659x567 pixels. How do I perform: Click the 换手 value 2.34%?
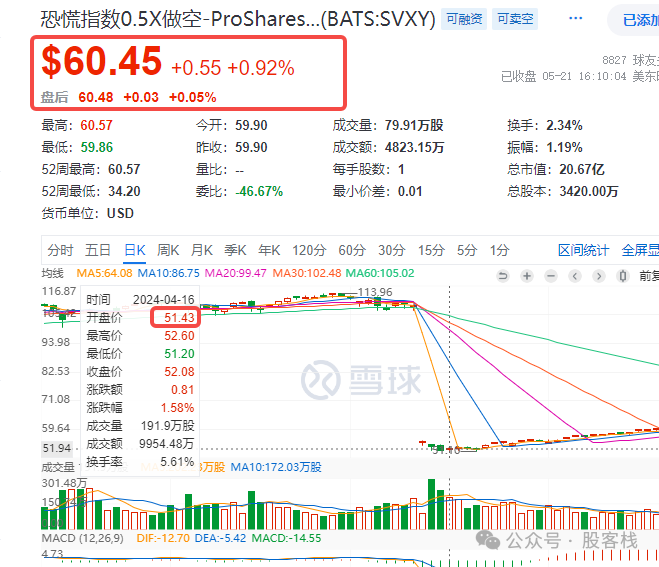(x=564, y=125)
